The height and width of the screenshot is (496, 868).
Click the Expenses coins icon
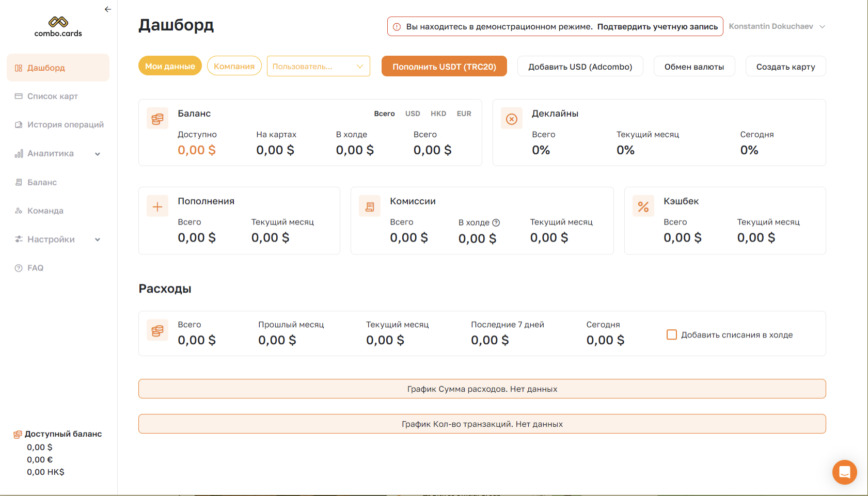[157, 330]
